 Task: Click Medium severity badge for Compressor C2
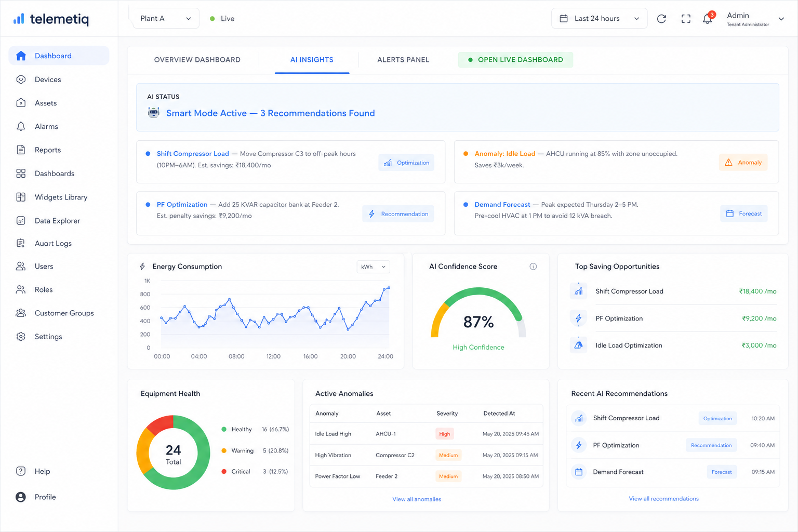point(448,455)
